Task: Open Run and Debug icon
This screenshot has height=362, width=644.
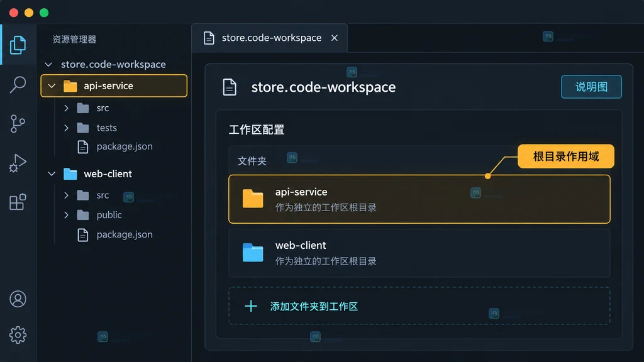Action: tap(18, 163)
